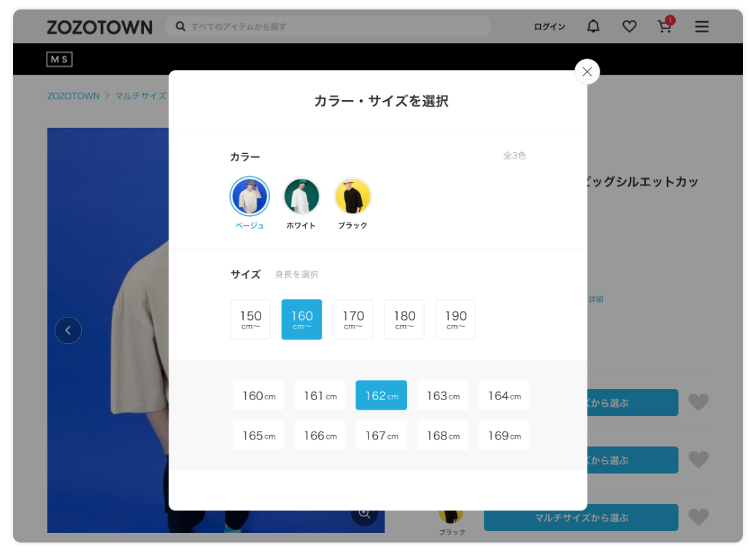Select the 166cm height option
756x552 pixels.
point(320,435)
